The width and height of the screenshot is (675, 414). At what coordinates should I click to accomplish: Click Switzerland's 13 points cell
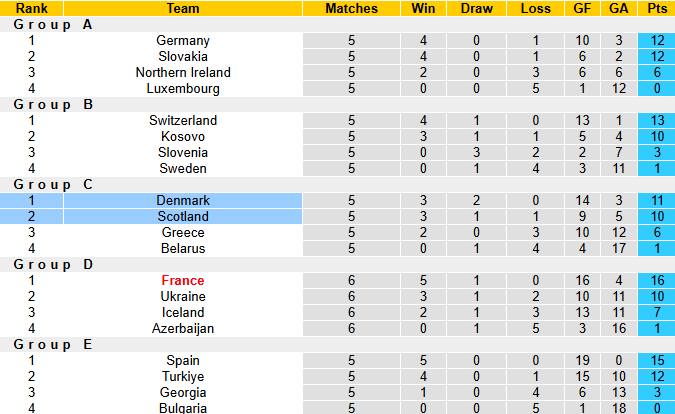pos(657,120)
